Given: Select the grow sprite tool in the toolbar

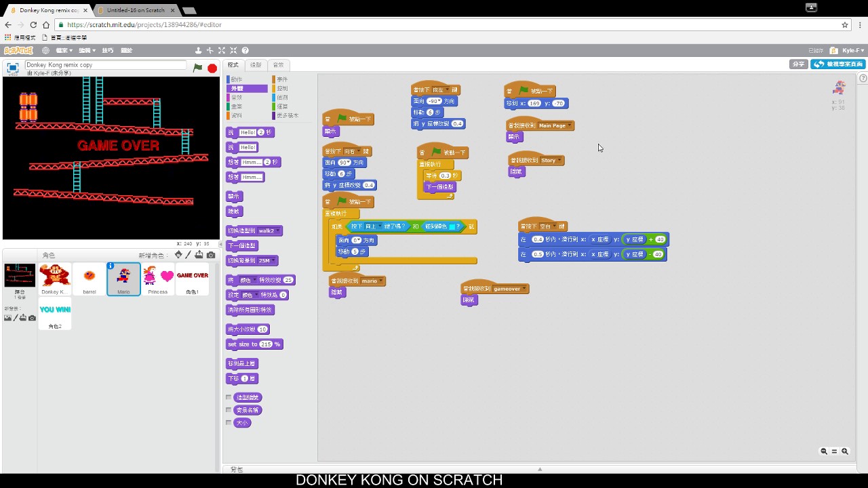Looking at the screenshot, I should [222, 50].
